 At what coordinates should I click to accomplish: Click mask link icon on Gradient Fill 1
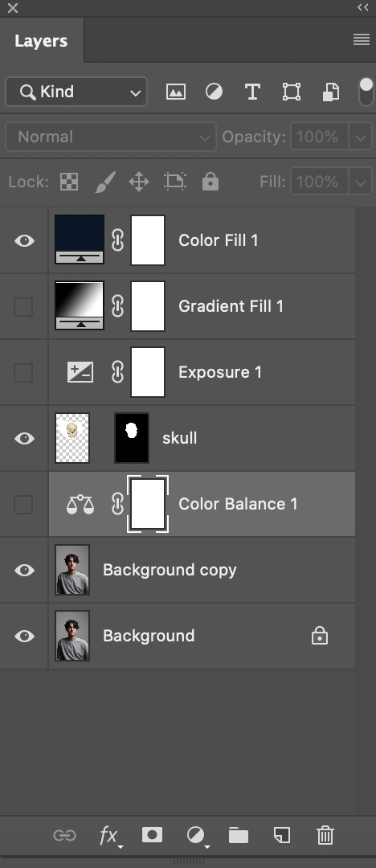(117, 306)
